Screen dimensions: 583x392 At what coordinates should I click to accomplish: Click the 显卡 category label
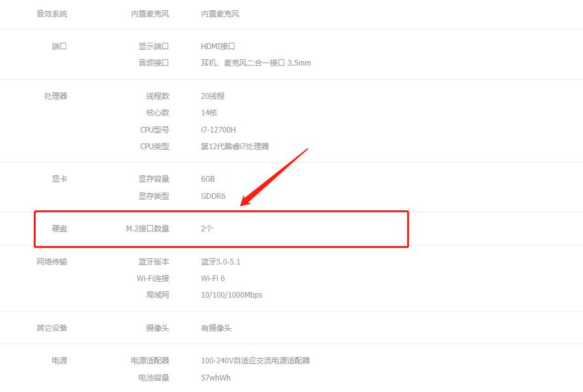coord(59,178)
